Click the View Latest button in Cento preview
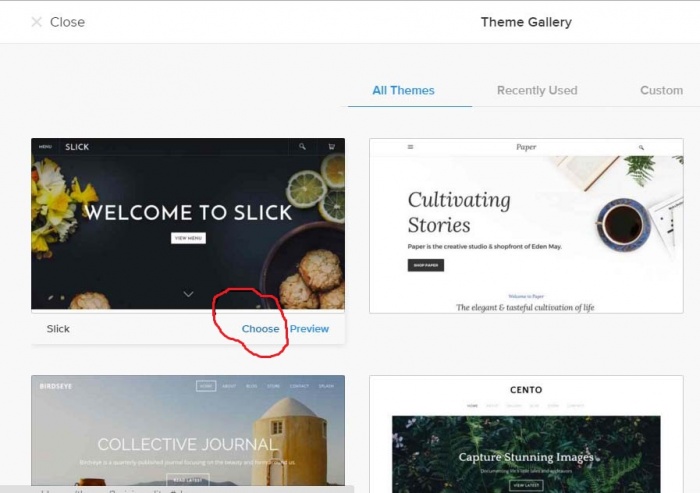 [x=526, y=485]
